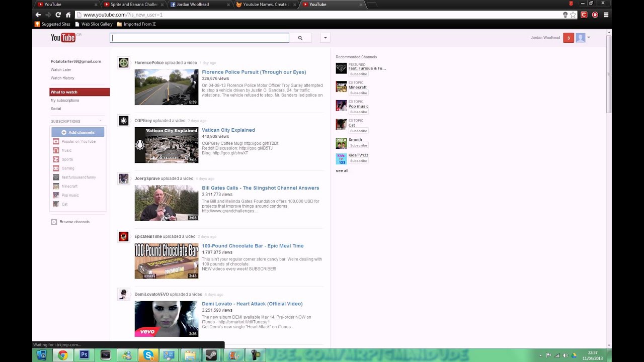The width and height of the screenshot is (644, 362).
Task: Open the dropdown next to search button
Action: pyautogui.click(x=326, y=38)
